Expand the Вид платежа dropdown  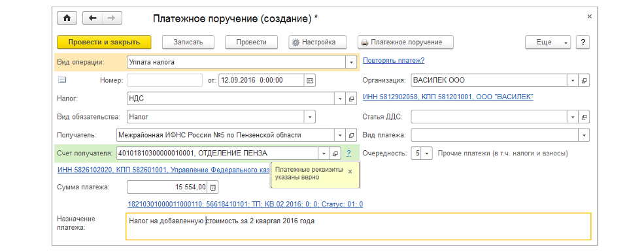(584, 134)
